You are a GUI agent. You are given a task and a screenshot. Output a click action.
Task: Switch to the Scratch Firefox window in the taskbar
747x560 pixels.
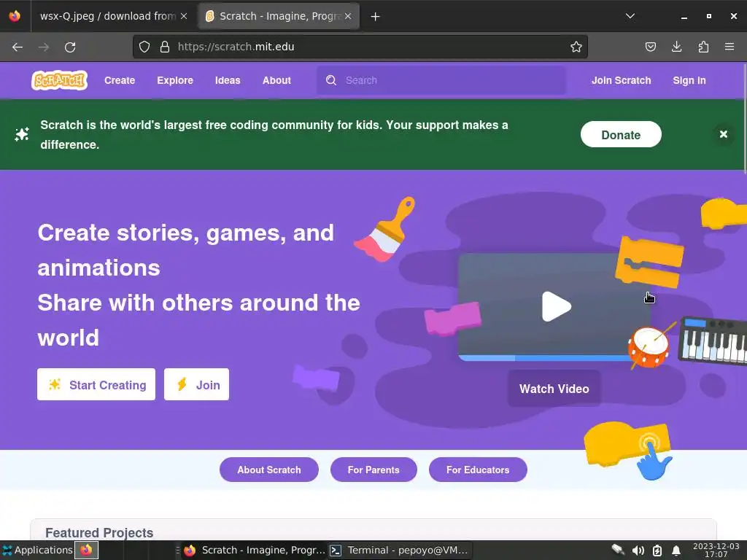pos(255,550)
